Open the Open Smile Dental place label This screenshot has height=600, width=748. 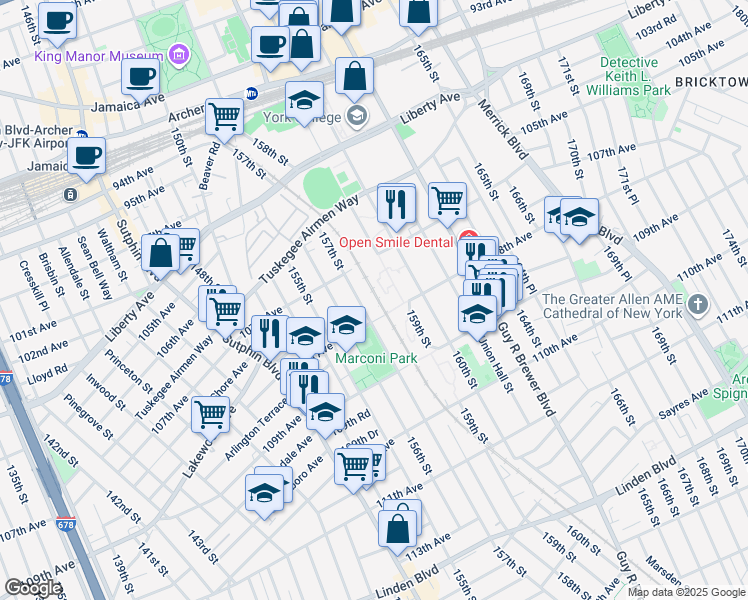tap(396, 242)
